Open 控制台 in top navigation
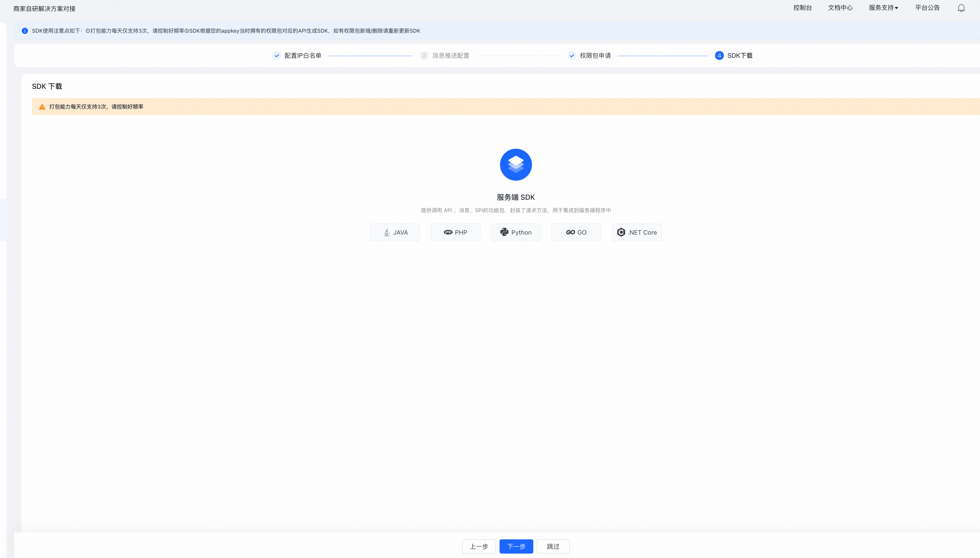This screenshot has height=558, width=980. click(x=803, y=8)
